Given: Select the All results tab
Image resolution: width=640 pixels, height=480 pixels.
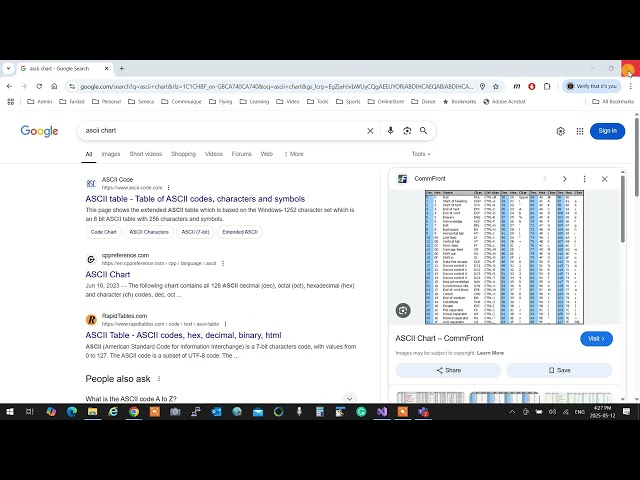Looking at the screenshot, I should 89,154.
